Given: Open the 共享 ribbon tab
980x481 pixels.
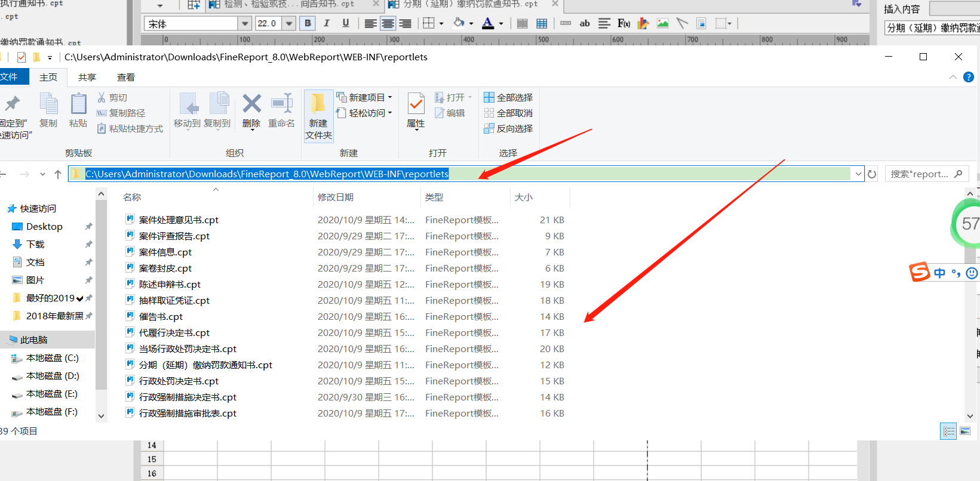Looking at the screenshot, I should tap(87, 77).
